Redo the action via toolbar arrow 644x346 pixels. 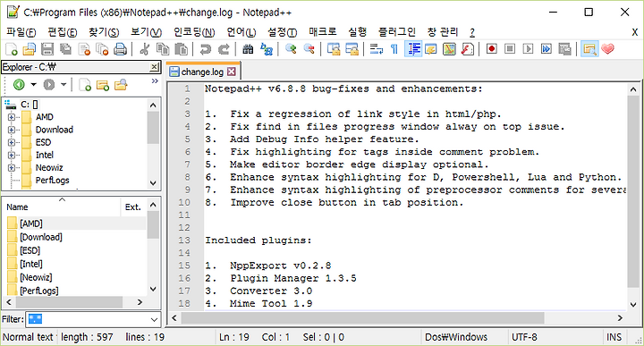pos(224,49)
